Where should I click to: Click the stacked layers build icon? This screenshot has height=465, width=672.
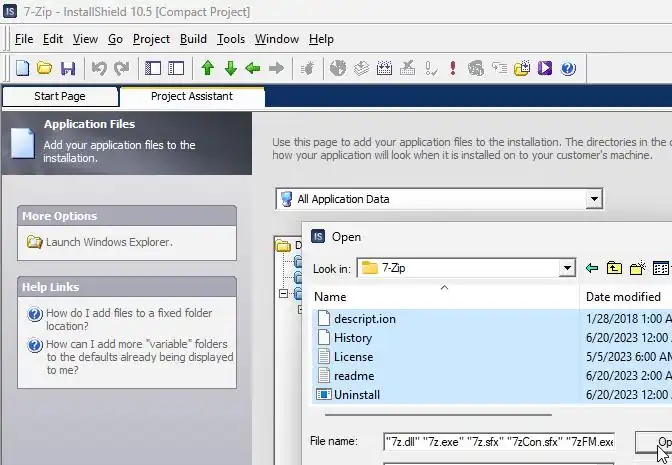[361, 68]
